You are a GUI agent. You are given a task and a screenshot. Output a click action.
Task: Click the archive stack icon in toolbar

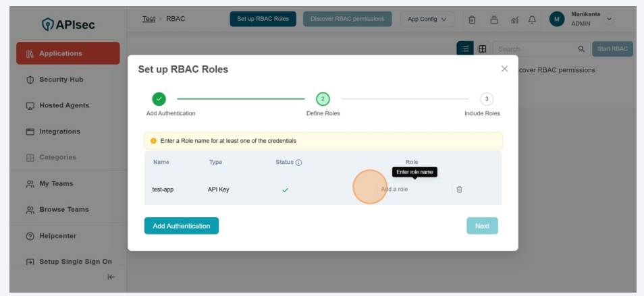(x=494, y=20)
